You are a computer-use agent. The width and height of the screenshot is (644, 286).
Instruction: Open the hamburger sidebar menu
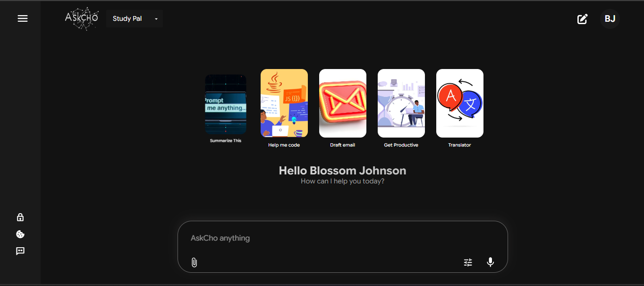click(23, 18)
